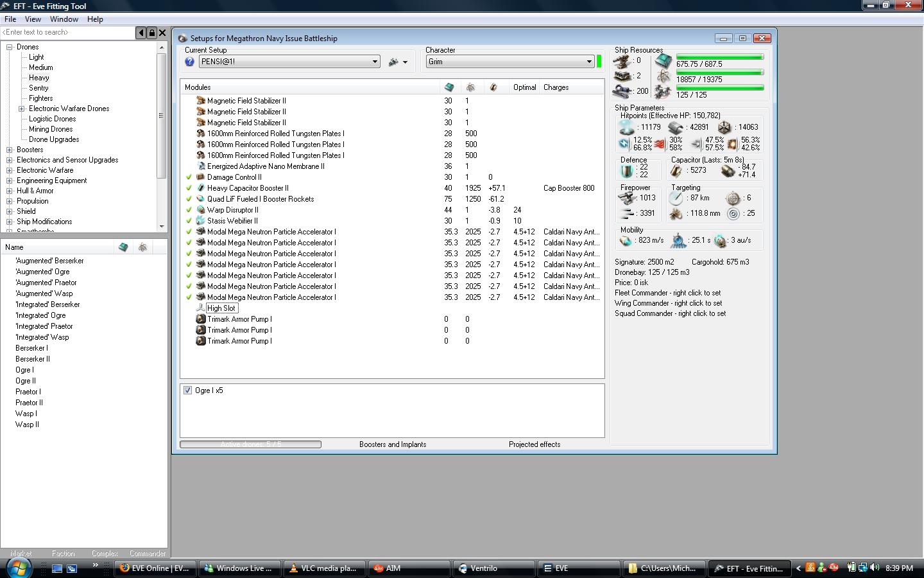Image resolution: width=924 pixels, height=578 pixels.
Task: Click the powergrid usage bar 18857 / 19375
Action: point(720,73)
